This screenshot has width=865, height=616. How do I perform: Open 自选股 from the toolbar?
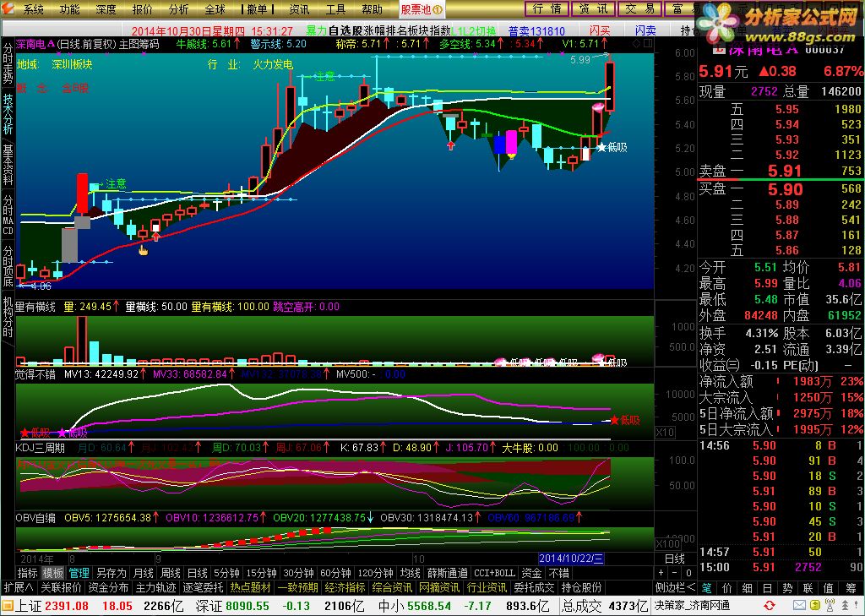345,31
